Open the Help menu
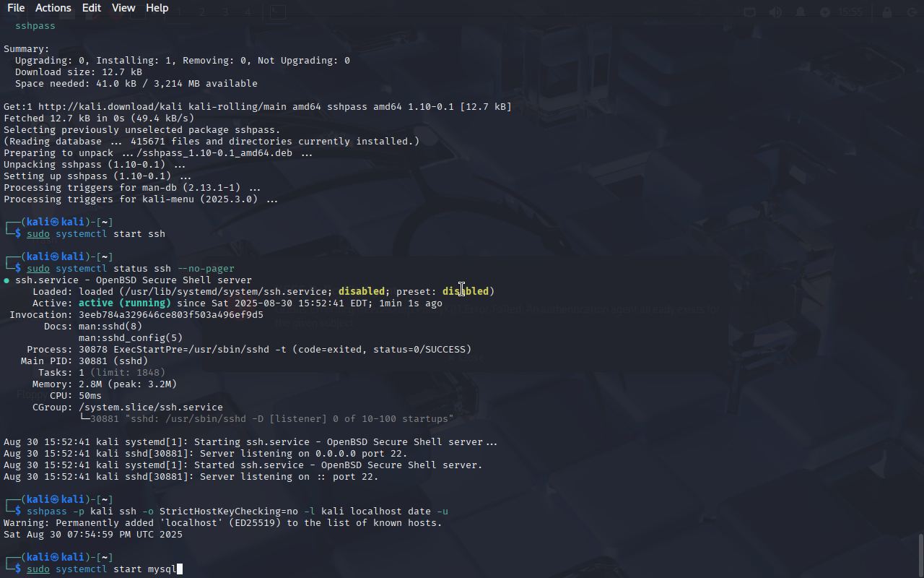924x578 pixels. point(157,8)
